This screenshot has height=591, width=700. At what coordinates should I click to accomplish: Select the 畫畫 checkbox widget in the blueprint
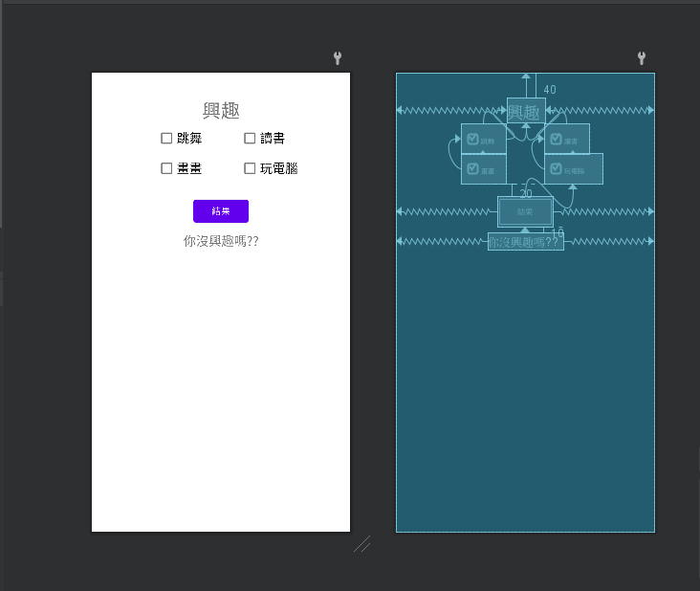tap(484, 168)
